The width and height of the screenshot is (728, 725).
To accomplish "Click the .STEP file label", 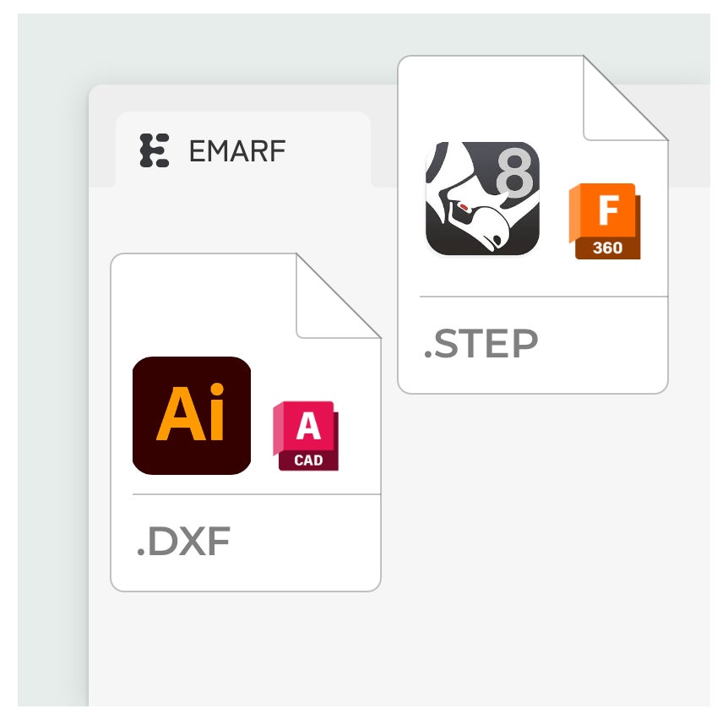I will point(481,344).
